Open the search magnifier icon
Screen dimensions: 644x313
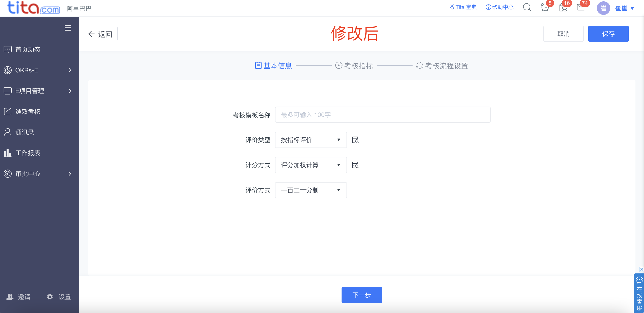[527, 7]
